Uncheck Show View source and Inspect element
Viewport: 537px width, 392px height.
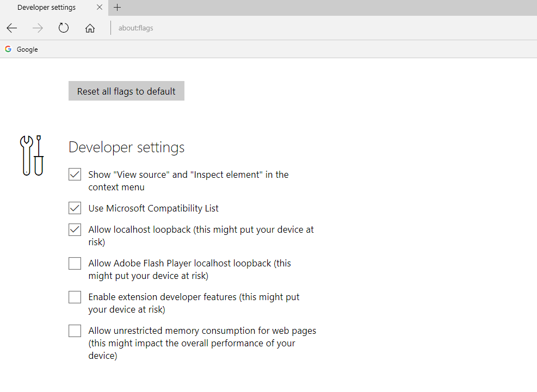(x=75, y=175)
